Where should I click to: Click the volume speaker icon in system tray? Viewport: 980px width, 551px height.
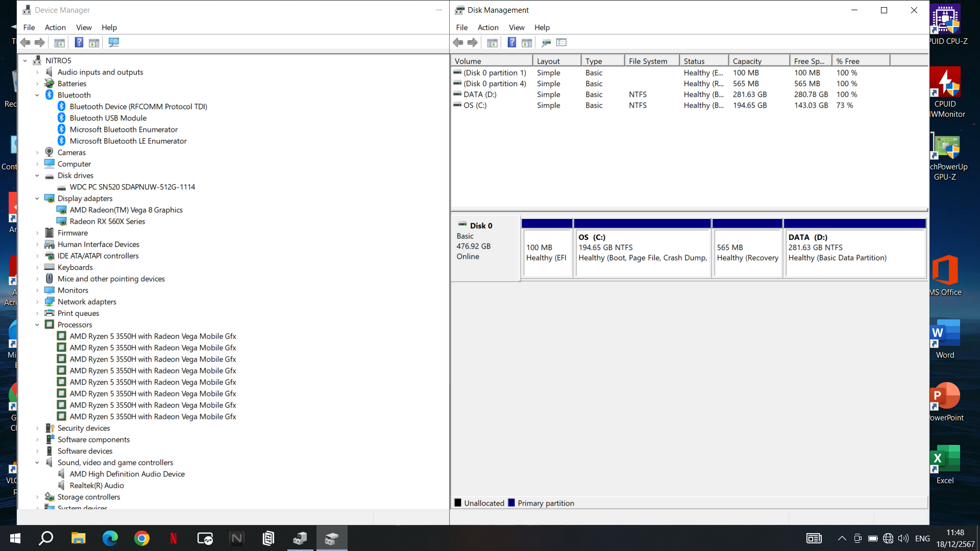(x=903, y=538)
